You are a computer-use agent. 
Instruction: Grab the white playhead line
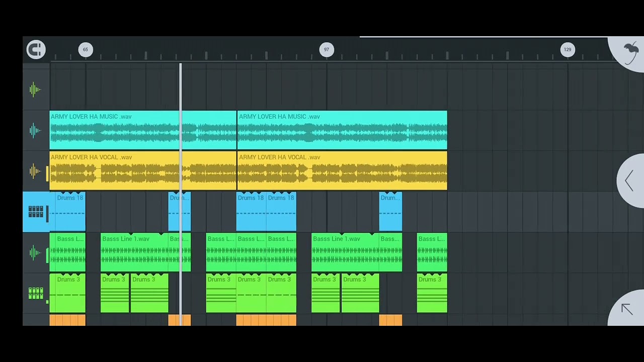coord(181,194)
